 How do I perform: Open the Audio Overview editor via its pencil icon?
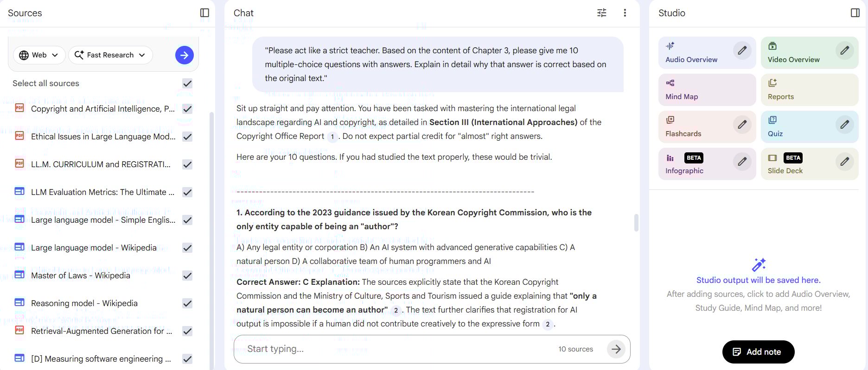[742, 50]
